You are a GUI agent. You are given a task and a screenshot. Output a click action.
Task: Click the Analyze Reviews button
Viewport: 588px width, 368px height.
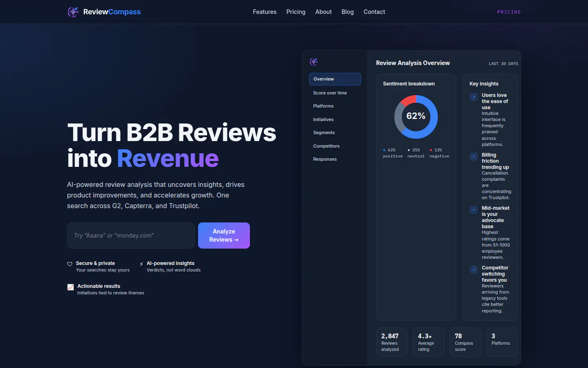[x=224, y=236]
